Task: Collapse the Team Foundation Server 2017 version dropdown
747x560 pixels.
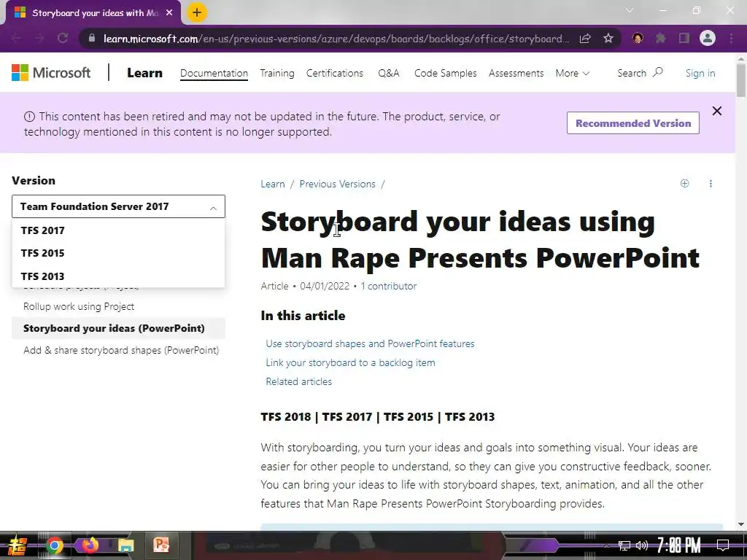Action: click(x=118, y=206)
